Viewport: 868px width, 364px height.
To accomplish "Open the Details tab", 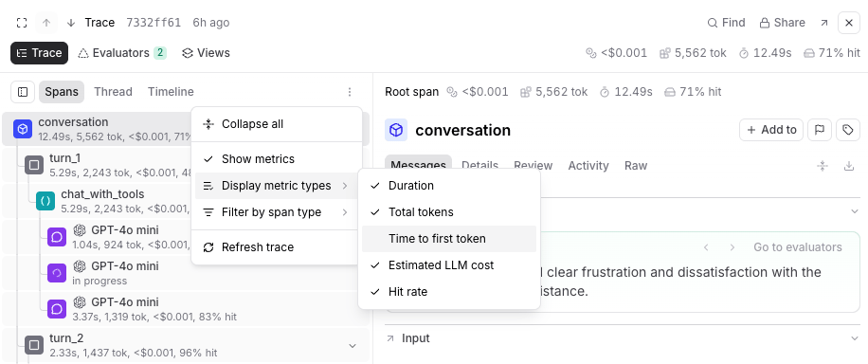I will (479, 166).
